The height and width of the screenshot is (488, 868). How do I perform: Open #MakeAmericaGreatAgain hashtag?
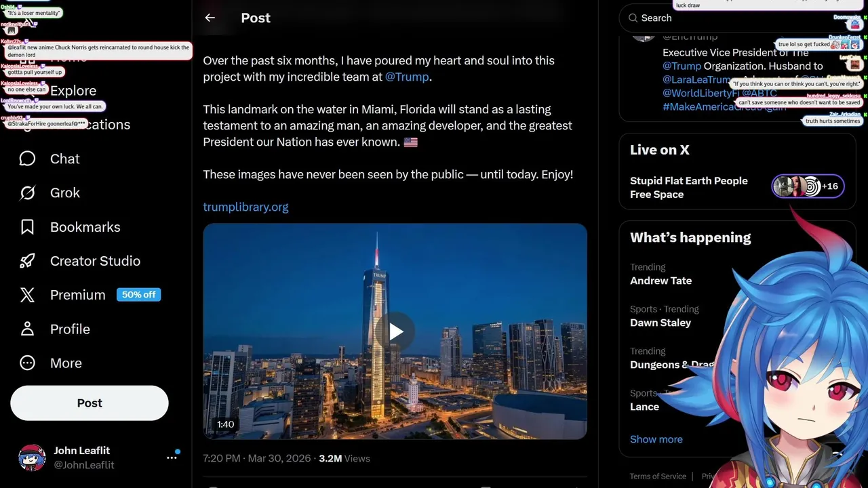pos(726,106)
